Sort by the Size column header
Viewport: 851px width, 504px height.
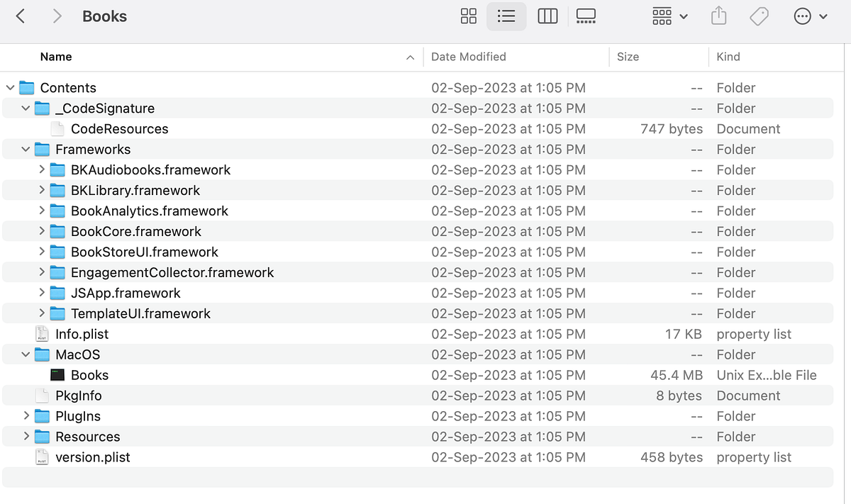coord(628,57)
